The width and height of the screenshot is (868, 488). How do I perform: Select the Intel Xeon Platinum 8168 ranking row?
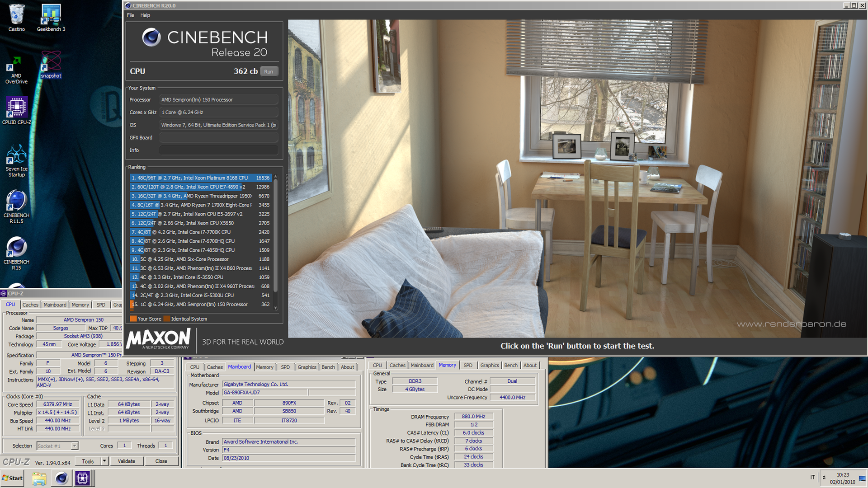(200, 178)
